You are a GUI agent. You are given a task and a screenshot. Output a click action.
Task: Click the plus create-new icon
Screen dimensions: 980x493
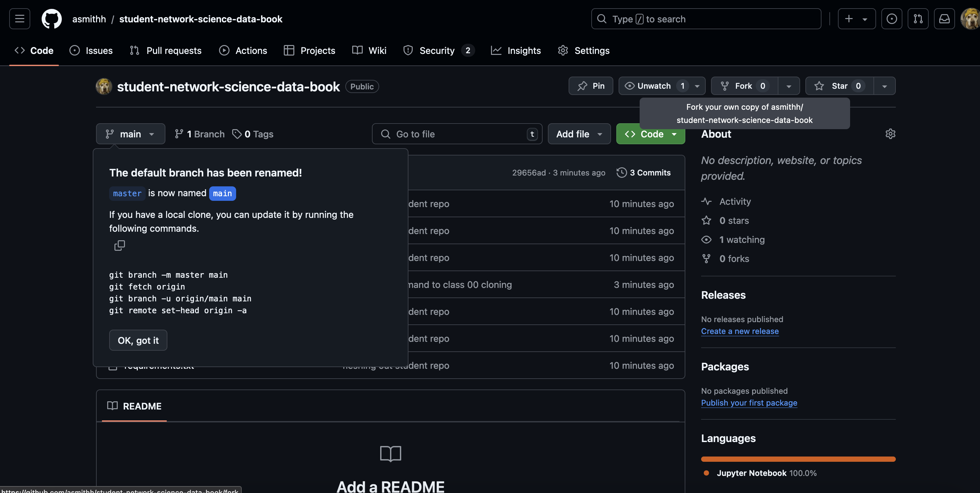(x=849, y=19)
